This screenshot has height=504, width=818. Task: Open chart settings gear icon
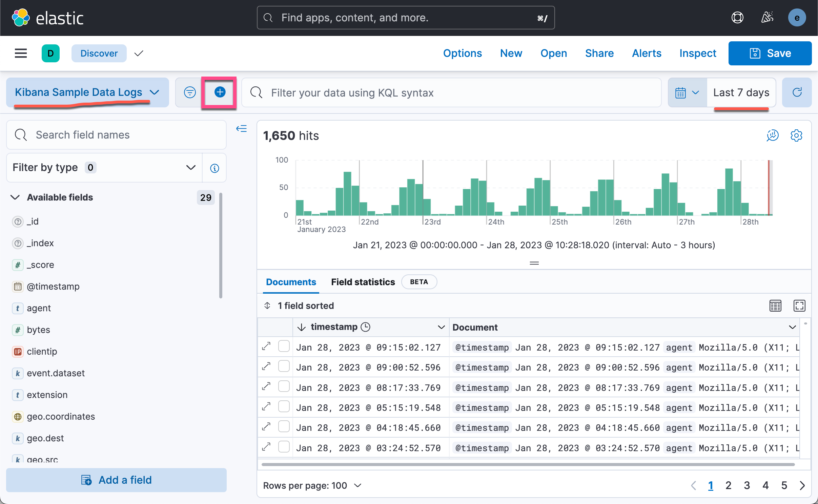point(796,135)
